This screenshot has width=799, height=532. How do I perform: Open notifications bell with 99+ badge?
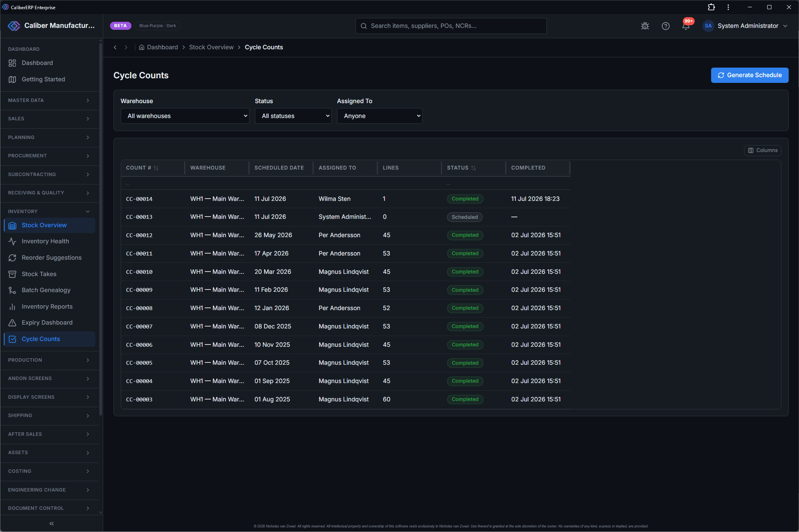coord(686,26)
